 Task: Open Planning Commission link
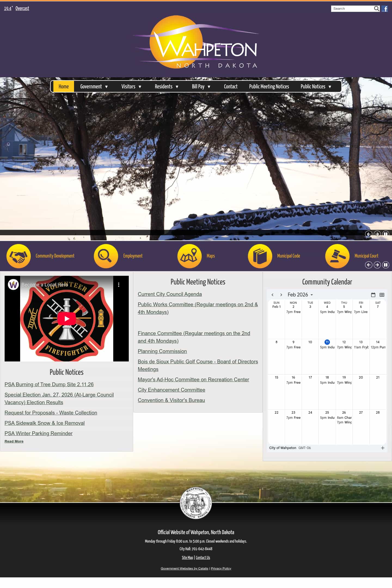(x=162, y=351)
